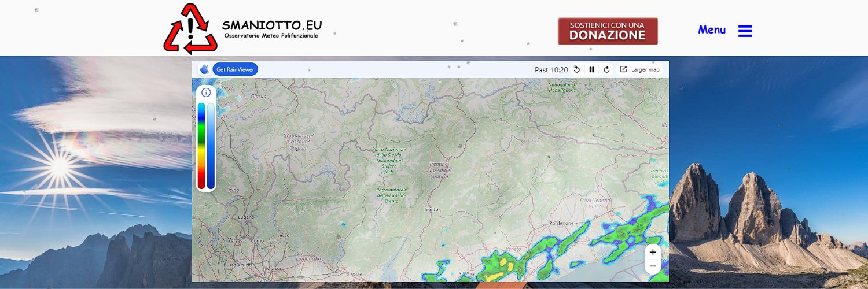This screenshot has width=868, height=289.
Task: Click the Lugano label on the map
Action: [246, 217]
